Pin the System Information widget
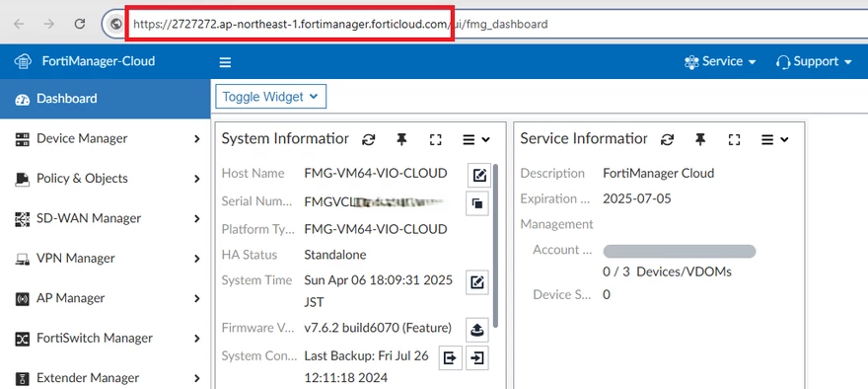Viewport: 868px width, 389px height. tap(401, 139)
